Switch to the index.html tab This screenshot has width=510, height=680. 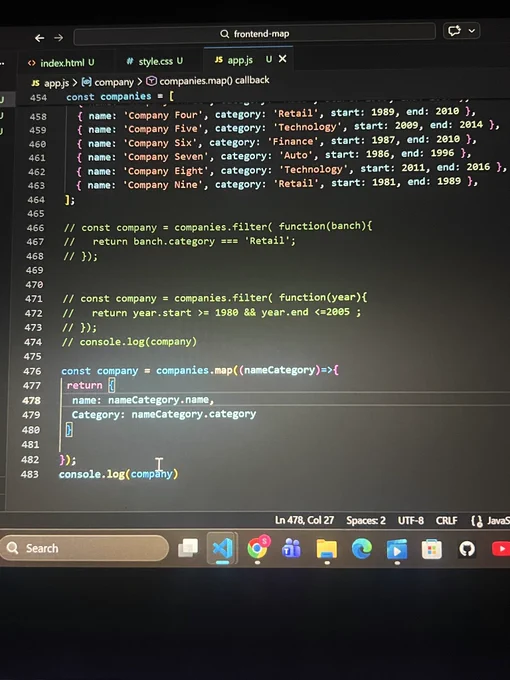(x=61, y=63)
